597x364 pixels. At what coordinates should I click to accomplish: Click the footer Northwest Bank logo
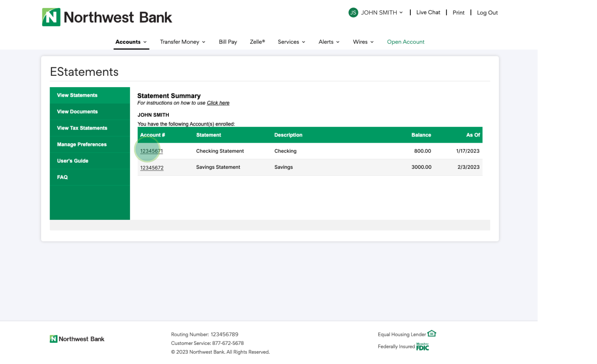click(x=77, y=339)
